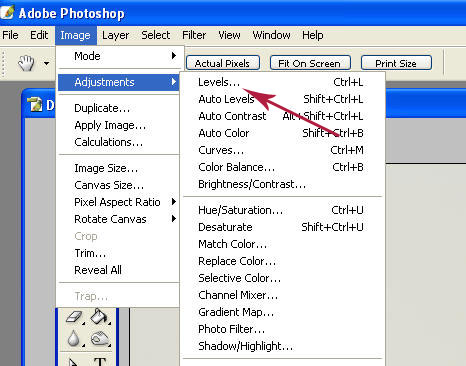Choose Gradient Map... adjustment
The width and height of the screenshot is (466, 366).
pyautogui.click(x=282, y=312)
